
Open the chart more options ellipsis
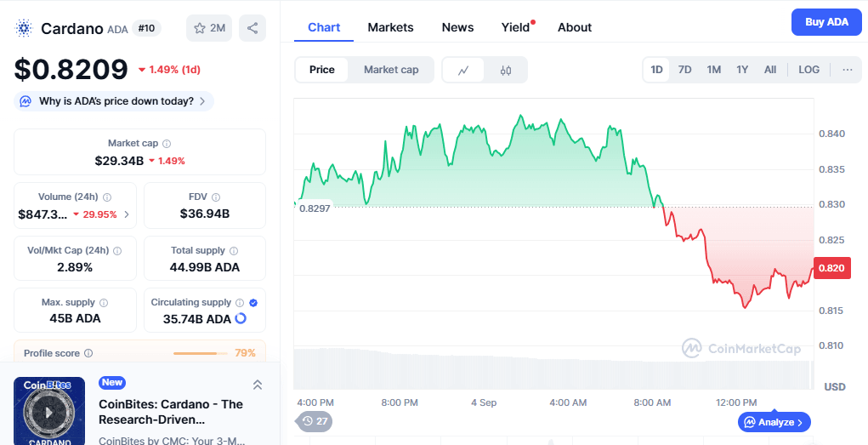pyautogui.click(x=848, y=70)
